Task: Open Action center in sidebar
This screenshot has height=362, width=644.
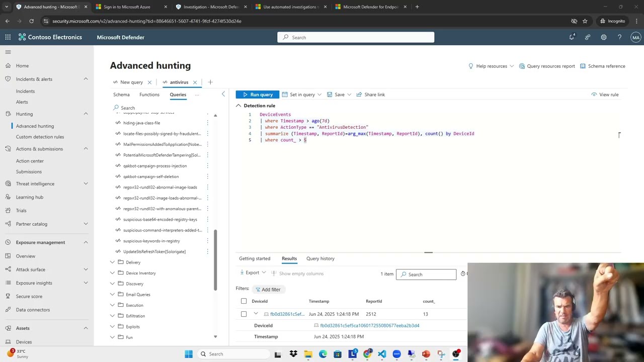Action: (30, 161)
